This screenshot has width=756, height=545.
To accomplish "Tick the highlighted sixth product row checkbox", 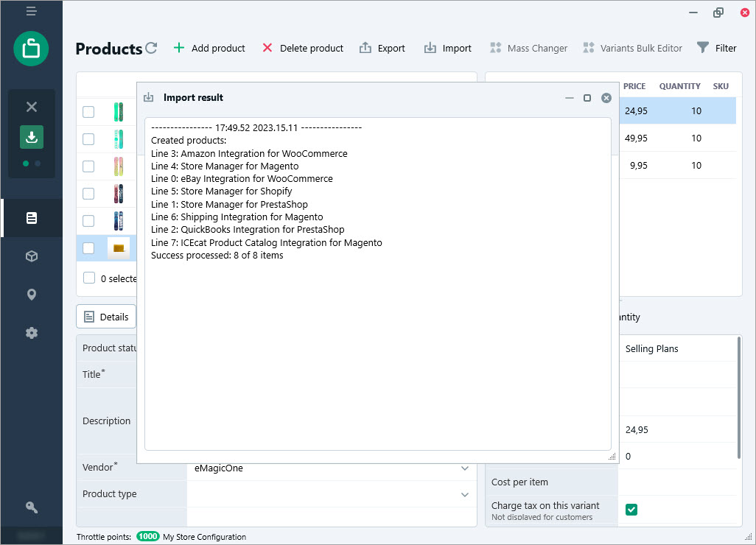I will (88, 248).
